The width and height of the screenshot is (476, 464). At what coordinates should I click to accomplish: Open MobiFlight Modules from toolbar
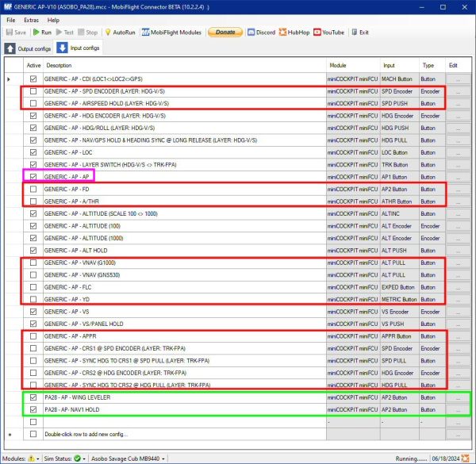171,33
